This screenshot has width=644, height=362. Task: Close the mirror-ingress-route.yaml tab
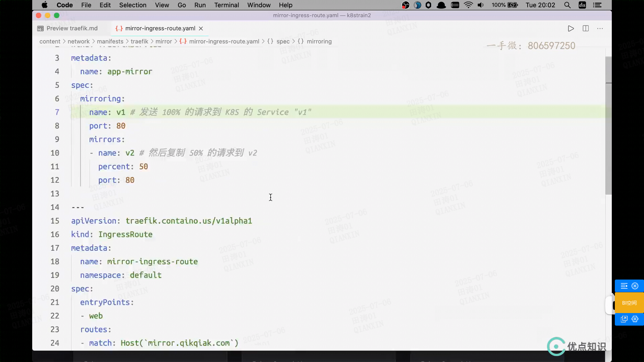(201, 28)
